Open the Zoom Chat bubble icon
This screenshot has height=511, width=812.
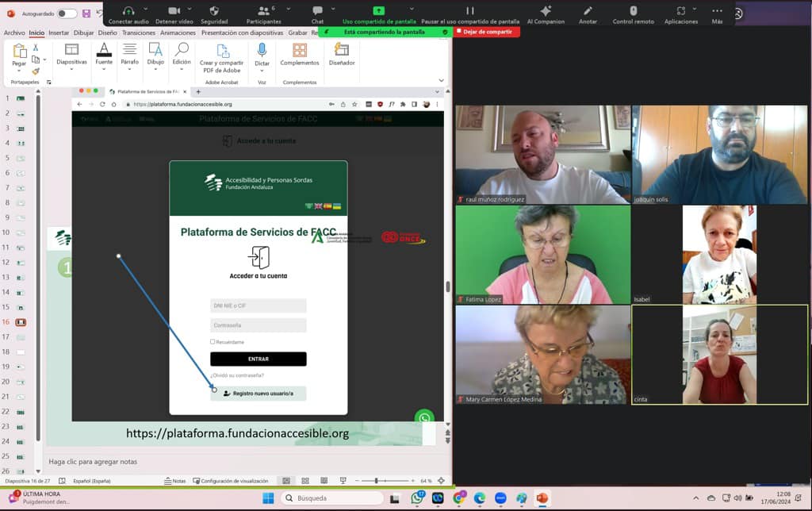point(317,11)
